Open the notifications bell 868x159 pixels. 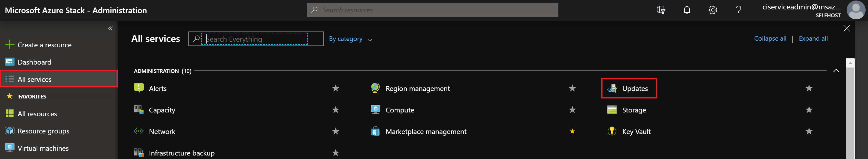click(687, 10)
